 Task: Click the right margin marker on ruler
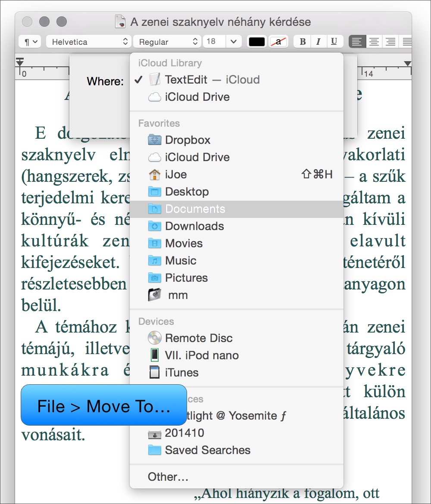[408, 63]
